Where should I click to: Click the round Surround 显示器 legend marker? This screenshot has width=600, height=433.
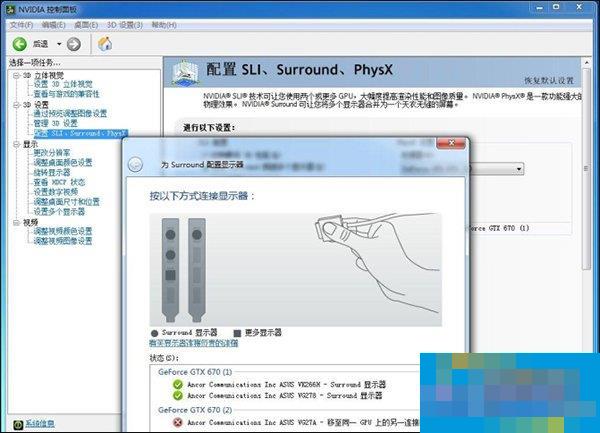click(x=155, y=333)
